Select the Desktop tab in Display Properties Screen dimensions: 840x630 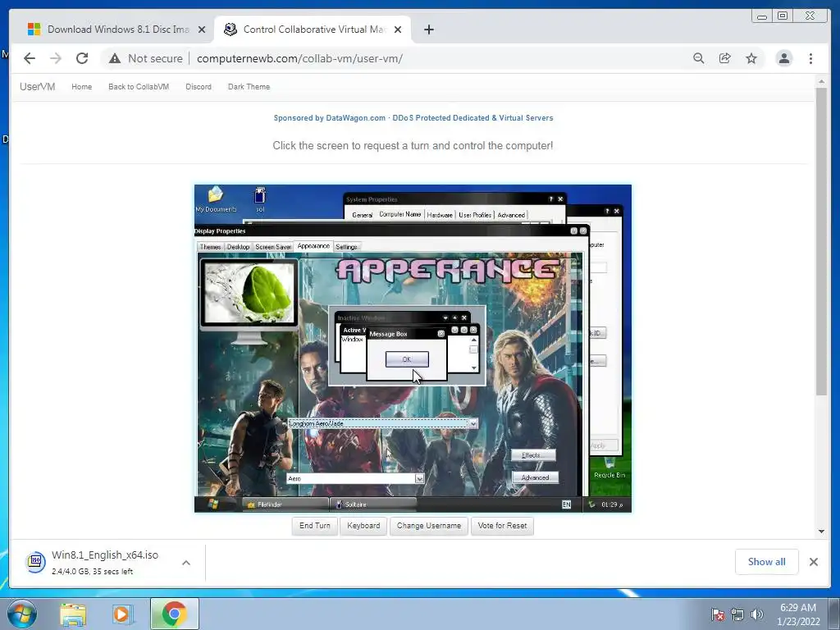(238, 247)
